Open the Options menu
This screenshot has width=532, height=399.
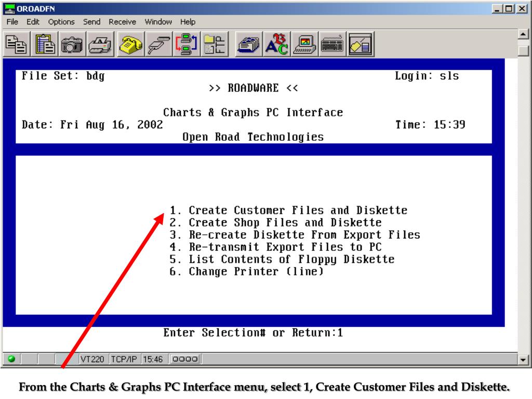click(61, 22)
